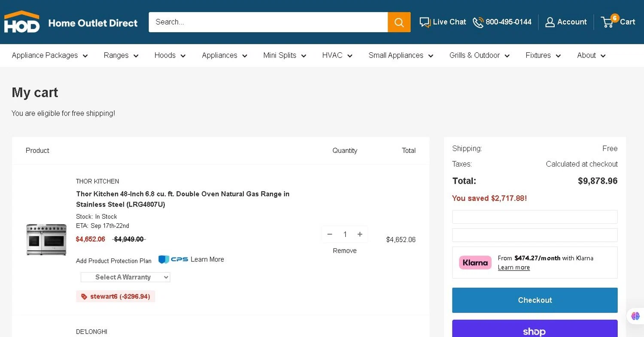Click the sale price $4,652.06 in red

coord(91,239)
